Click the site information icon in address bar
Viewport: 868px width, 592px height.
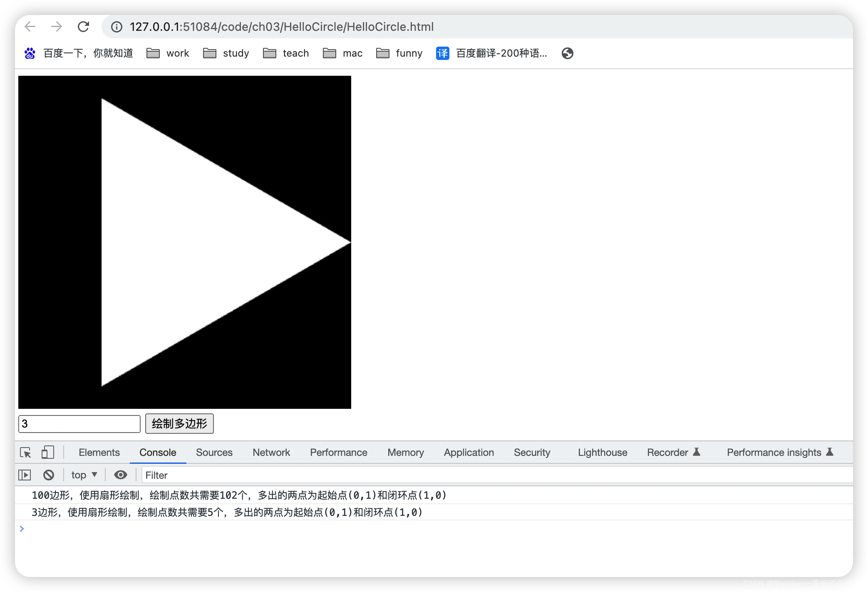pos(117,27)
